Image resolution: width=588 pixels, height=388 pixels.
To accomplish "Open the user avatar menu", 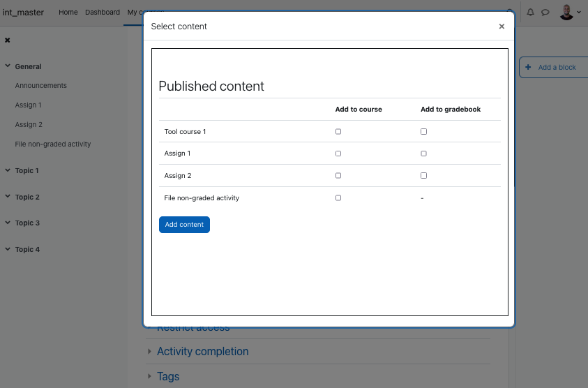I will pyautogui.click(x=566, y=13).
